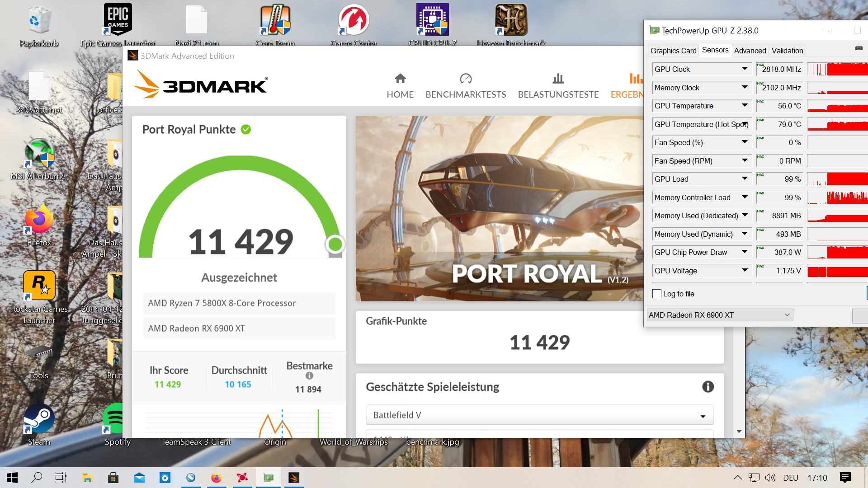Open the Validation tab
This screenshot has width=868, height=488.
[787, 51]
